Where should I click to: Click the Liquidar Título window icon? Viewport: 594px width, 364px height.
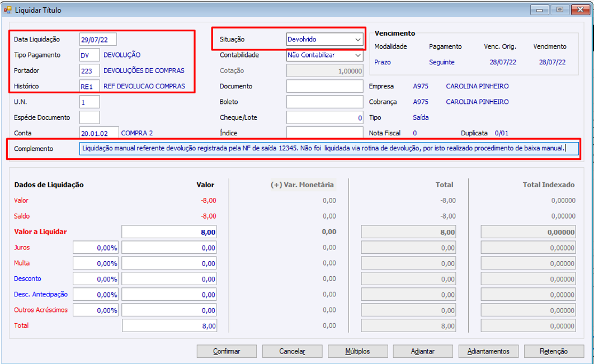[8, 10]
